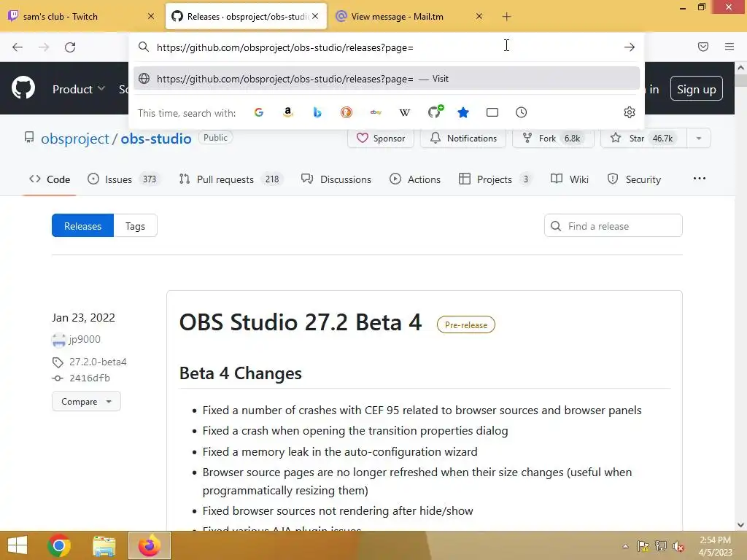
Task: Open the Wiki tab
Action: [570, 179]
